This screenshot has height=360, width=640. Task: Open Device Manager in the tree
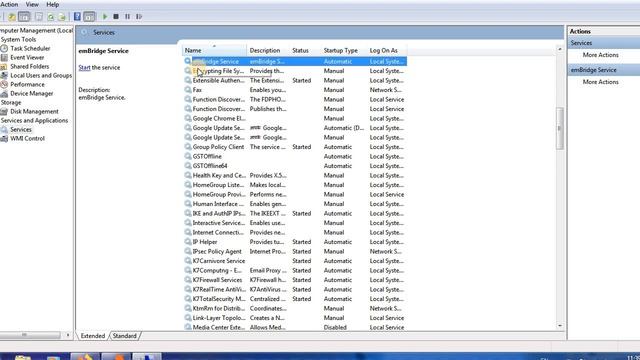[x=32, y=93]
